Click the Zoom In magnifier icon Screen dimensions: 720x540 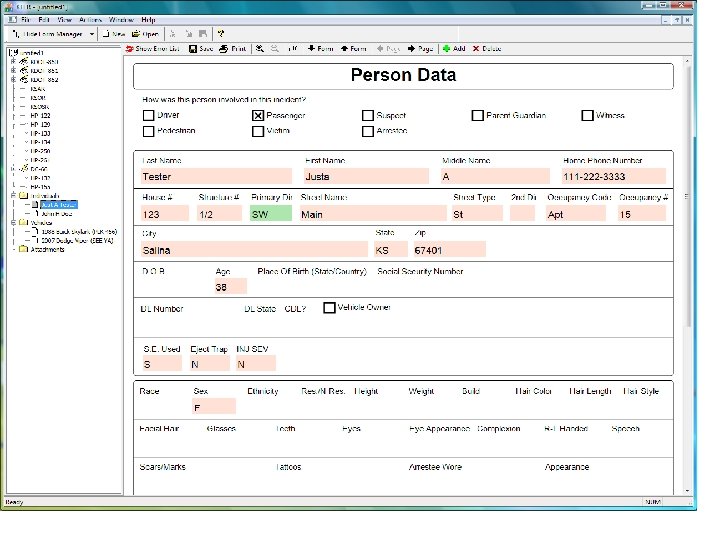[260, 48]
